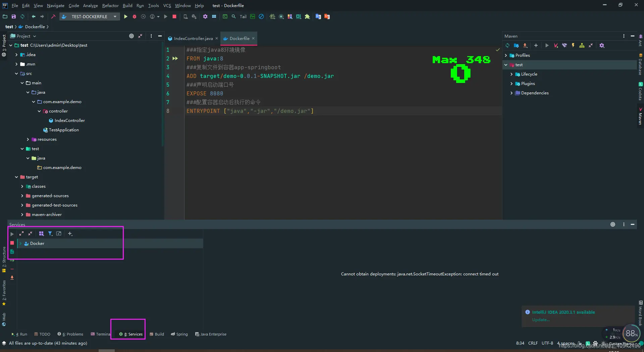Click Add Service plus icon
Image resolution: width=644 pixels, height=352 pixels.
point(70,233)
